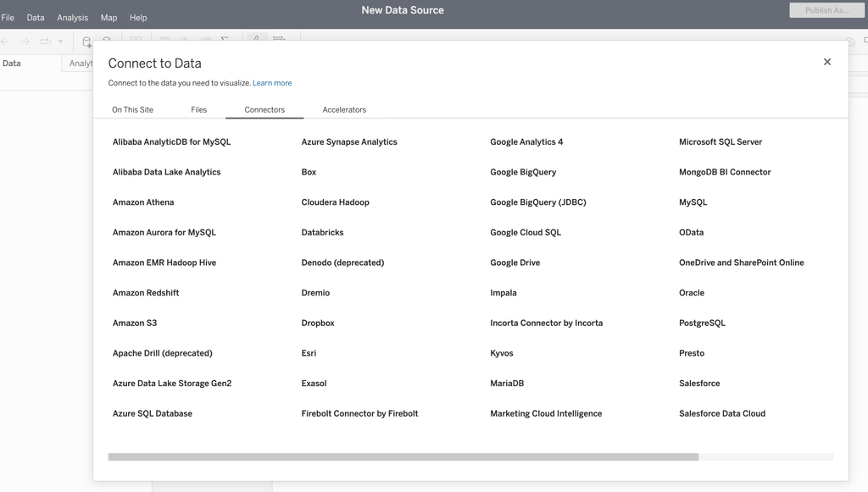This screenshot has width=868, height=492.
Task: Connect to MariaDB
Action: 507,383
